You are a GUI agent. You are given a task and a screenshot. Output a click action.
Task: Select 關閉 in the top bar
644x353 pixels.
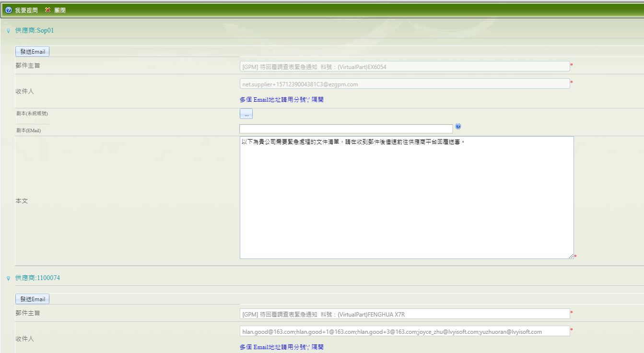60,10
